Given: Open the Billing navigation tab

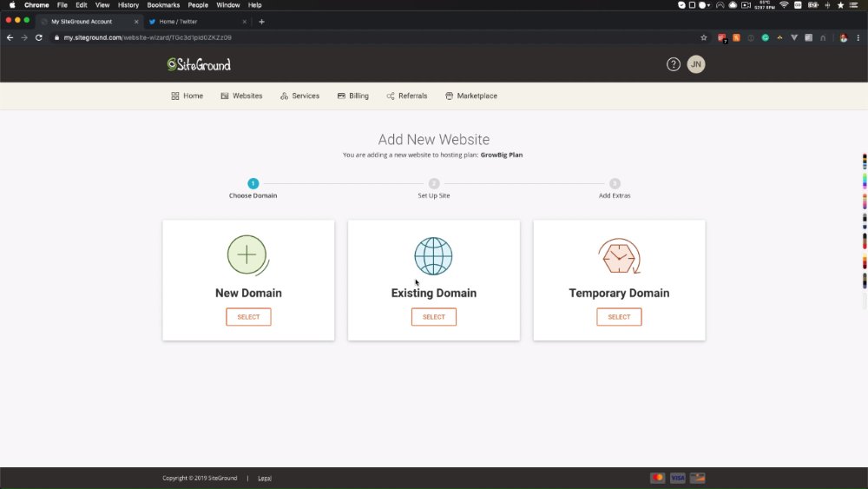Looking at the screenshot, I should (x=352, y=96).
